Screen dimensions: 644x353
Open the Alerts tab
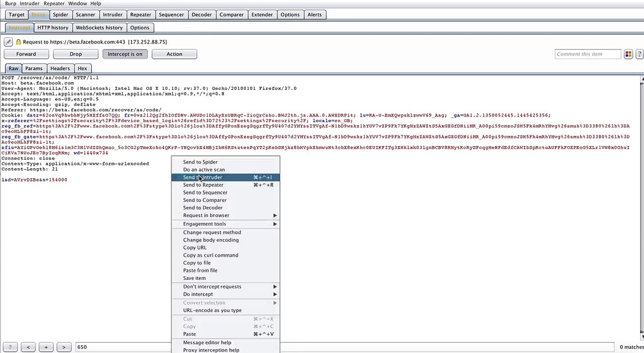coord(315,15)
